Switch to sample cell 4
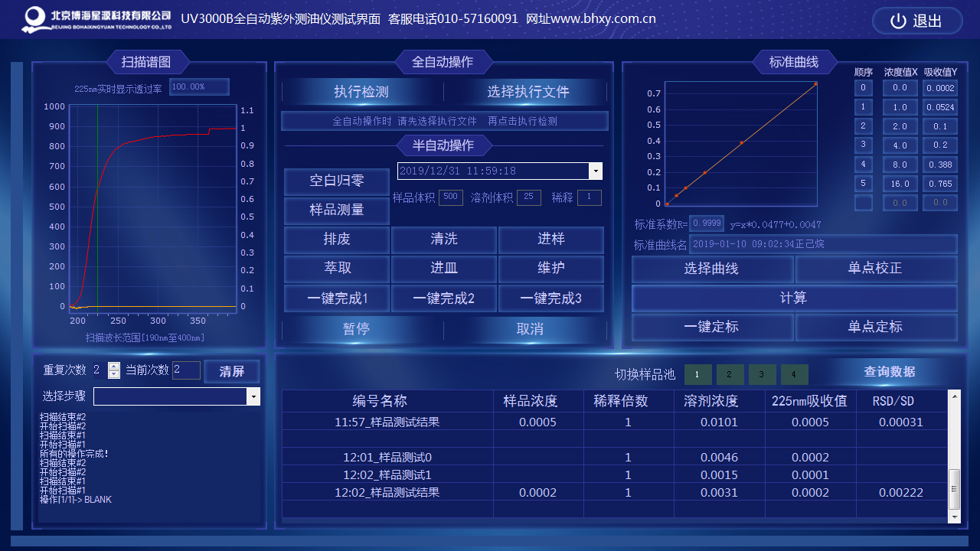Image resolution: width=980 pixels, height=551 pixels. pos(794,374)
